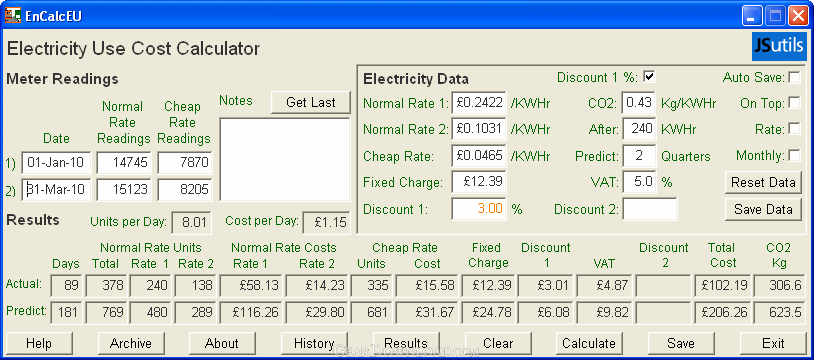Click the empty Discount 2 field

coord(649,209)
